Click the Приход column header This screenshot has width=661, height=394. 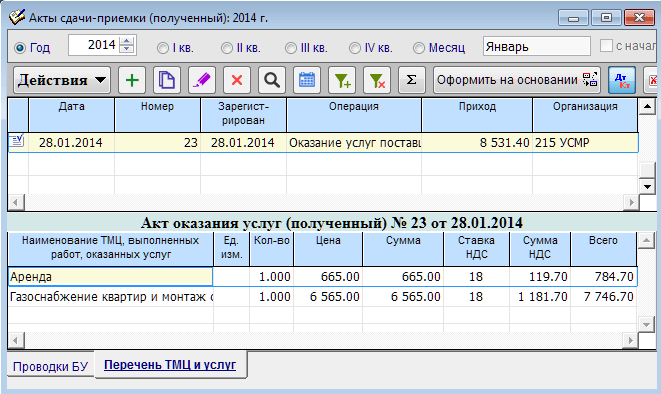click(477, 115)
